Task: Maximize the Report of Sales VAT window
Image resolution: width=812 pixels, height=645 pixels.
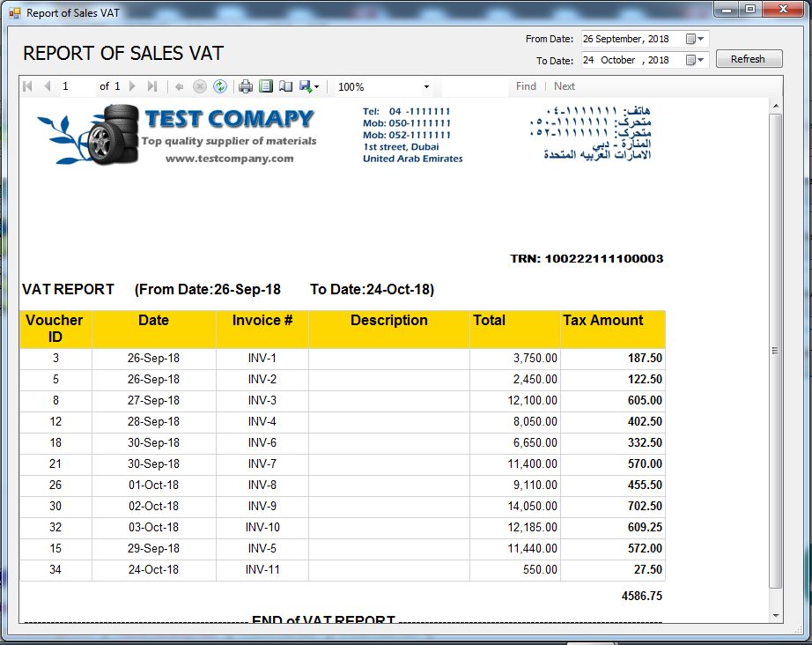Action: click(x=749, y=10)
